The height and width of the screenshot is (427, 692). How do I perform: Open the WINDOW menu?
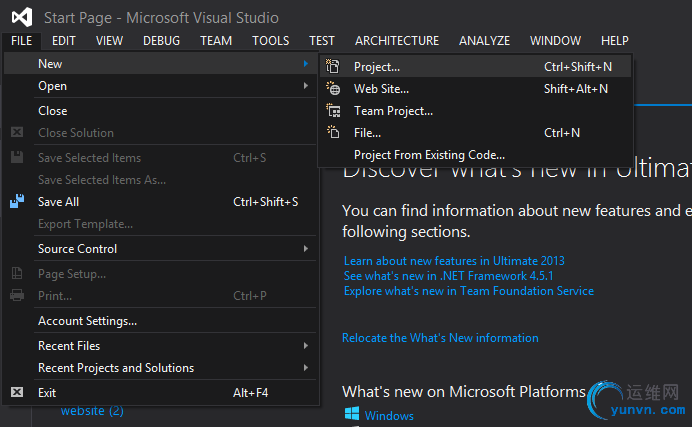click(555, 41)
